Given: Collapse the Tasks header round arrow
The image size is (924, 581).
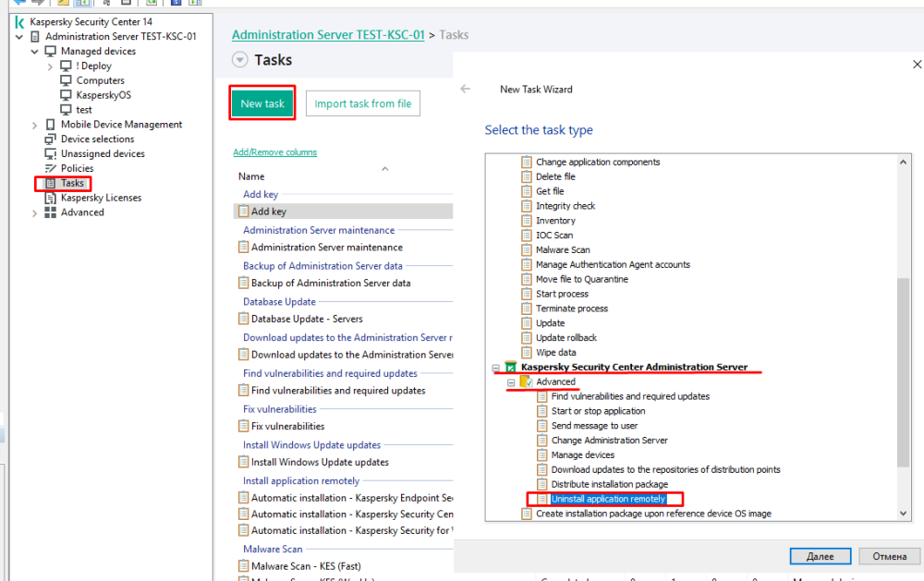Looking at the screenshot, I should [240, 60].
